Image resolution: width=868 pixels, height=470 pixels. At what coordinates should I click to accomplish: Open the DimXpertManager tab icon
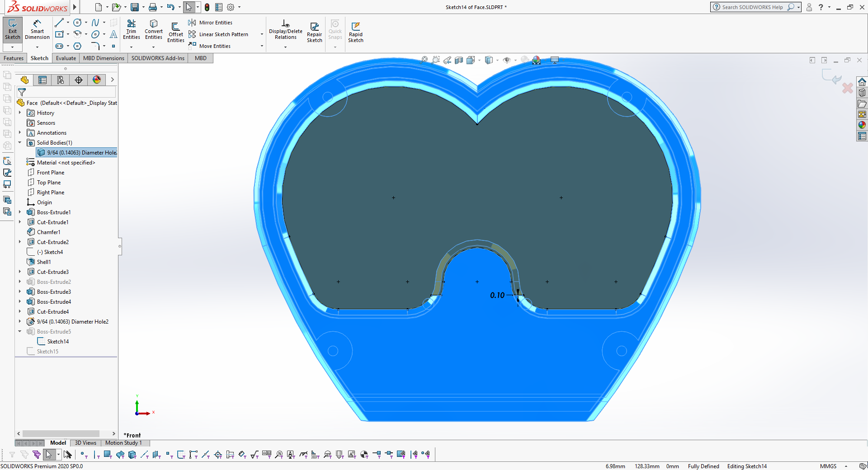tap(79, 80)
